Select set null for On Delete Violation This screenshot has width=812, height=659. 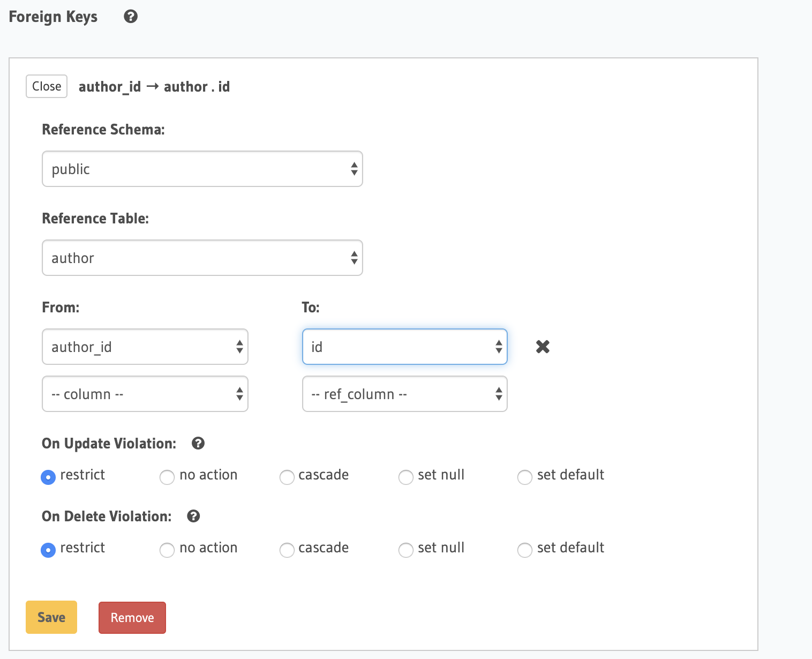coord(406,550)
